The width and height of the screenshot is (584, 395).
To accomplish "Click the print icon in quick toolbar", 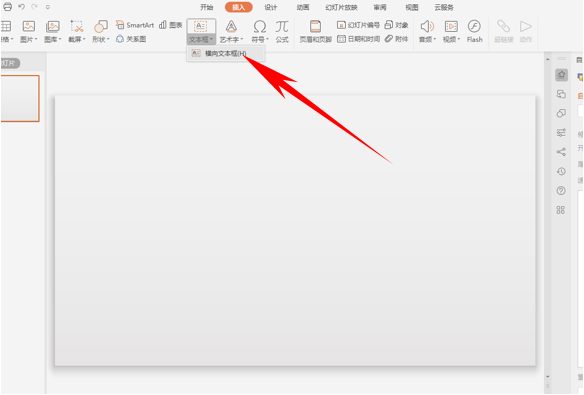I will coord(7,7).
